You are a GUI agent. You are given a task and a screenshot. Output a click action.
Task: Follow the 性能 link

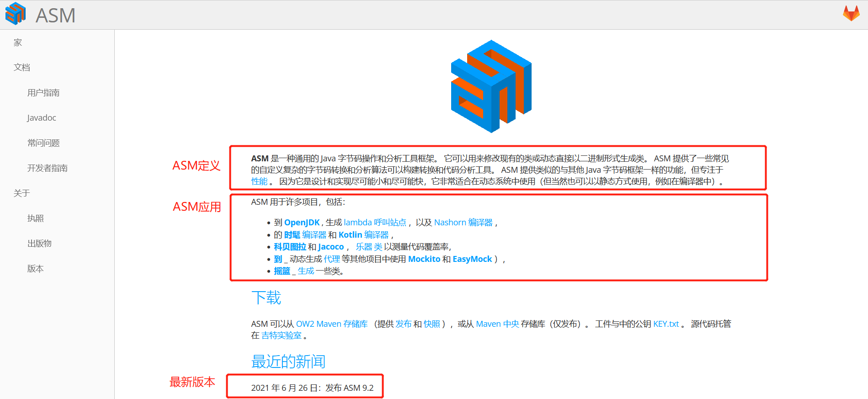click(x=259, y=181)
